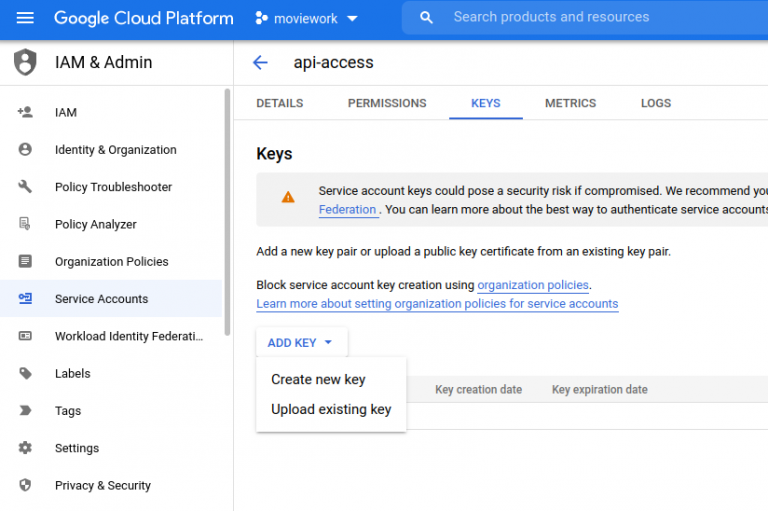
Task: Choose Create new key
Action: point(318,379)
